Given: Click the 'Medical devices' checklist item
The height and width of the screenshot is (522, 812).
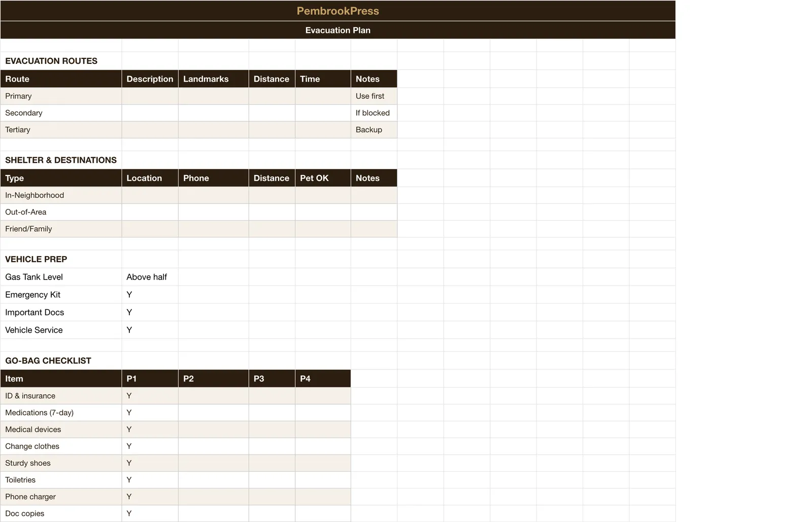Looking at the screenshot, I should [x=61, y=429].
